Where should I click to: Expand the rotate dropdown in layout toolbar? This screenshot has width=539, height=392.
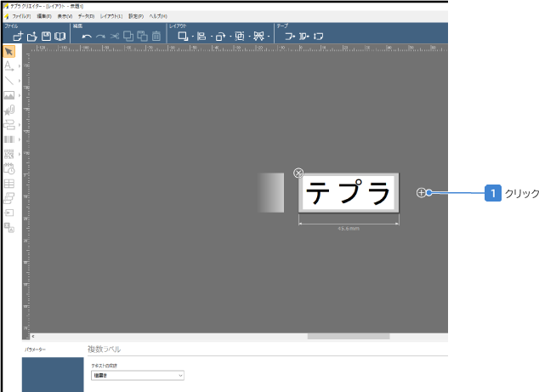(230, 37)
